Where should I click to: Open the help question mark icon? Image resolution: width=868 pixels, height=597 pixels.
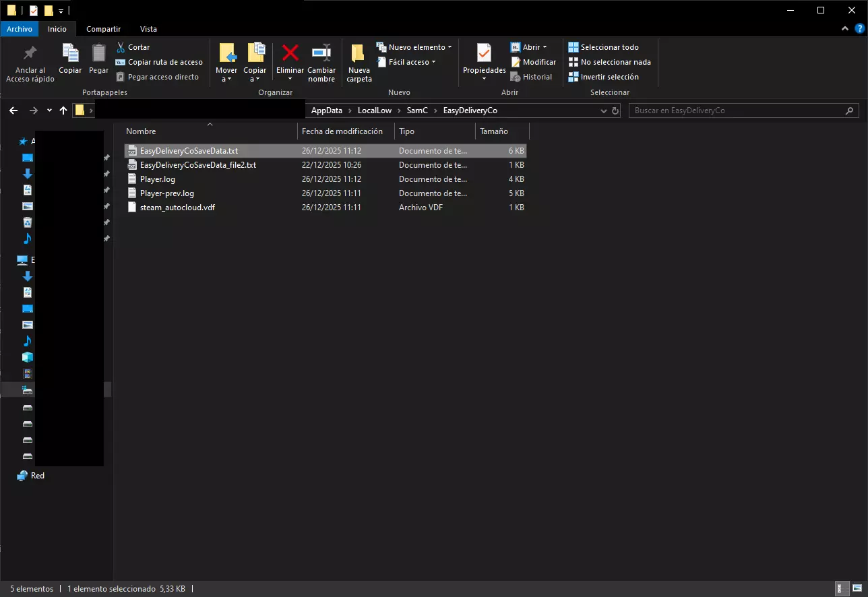859,29
